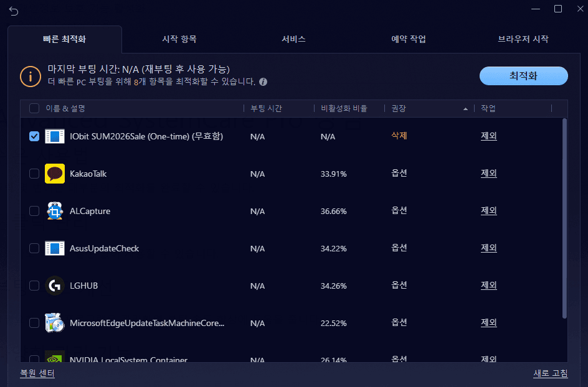Click the NVIDIA LocalSystem Container icon
The width and height of the screenshot is (588, 387).
point(55,357)
